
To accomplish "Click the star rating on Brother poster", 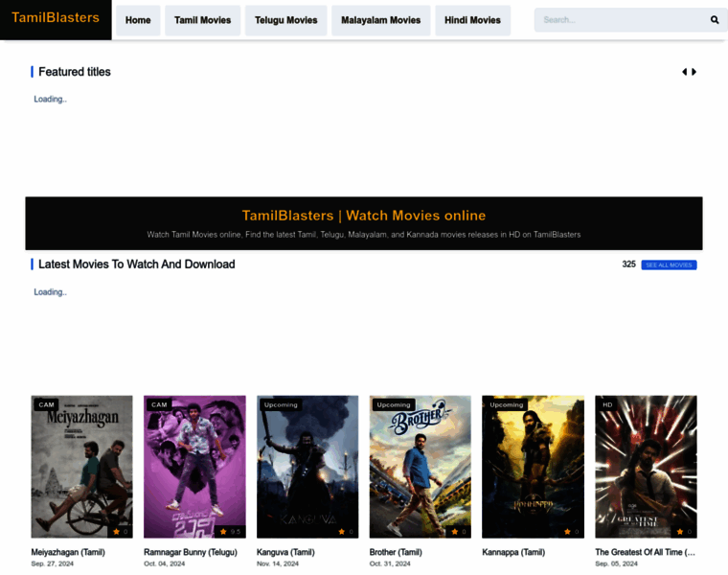I will pos(459,532).
